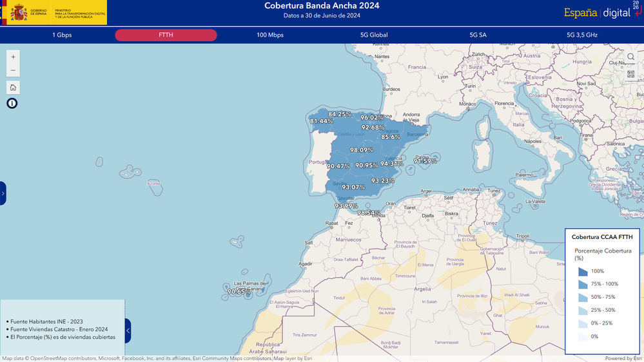Image resolution: width=644 pixels, height=362 pixels.
Task: Click the Canary Islands 90.65% label
Action: pos(239,292)
